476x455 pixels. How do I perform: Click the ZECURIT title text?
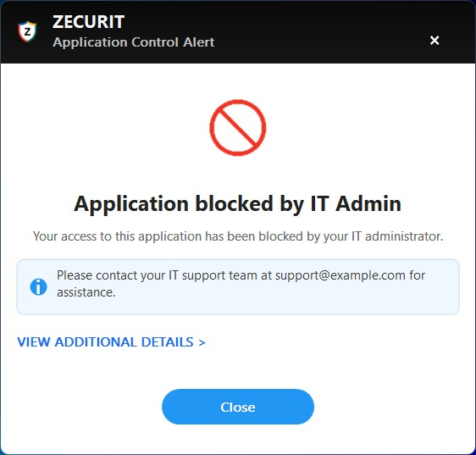(x=88, y=22)
